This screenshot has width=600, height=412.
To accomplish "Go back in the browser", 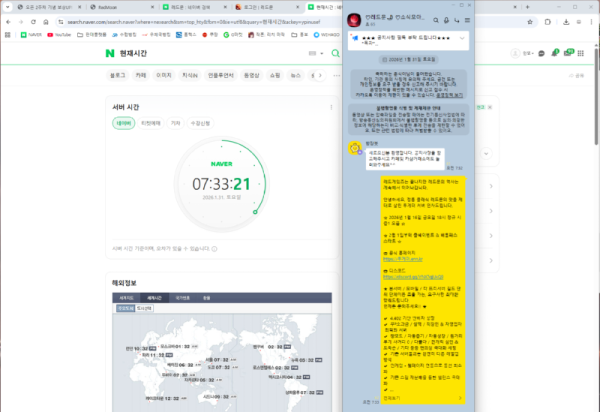I will tap(8, 22).
